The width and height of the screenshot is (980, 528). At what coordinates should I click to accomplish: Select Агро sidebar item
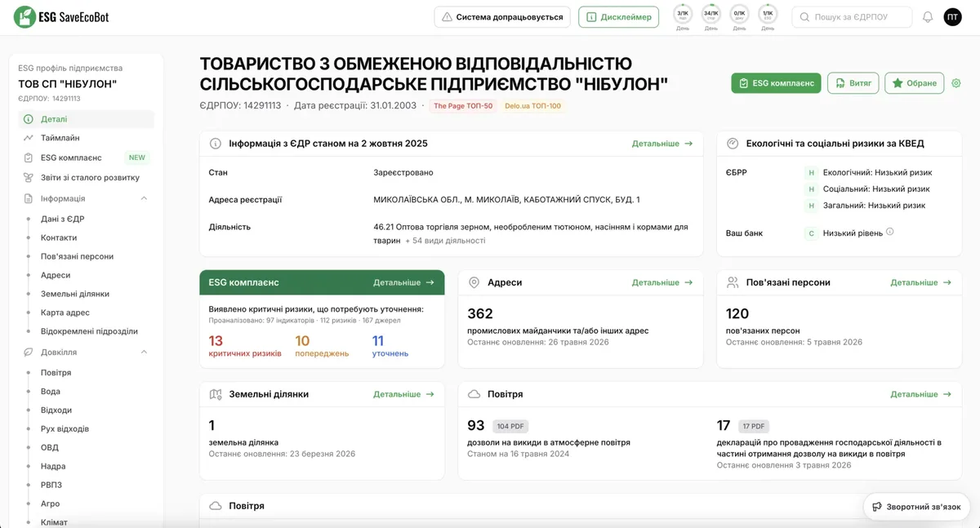coord(51,504)
